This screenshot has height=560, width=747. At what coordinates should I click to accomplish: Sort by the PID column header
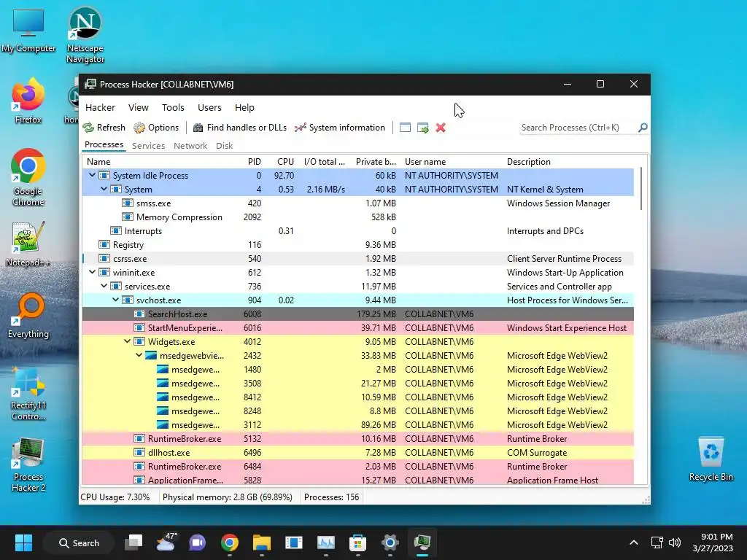254,162
